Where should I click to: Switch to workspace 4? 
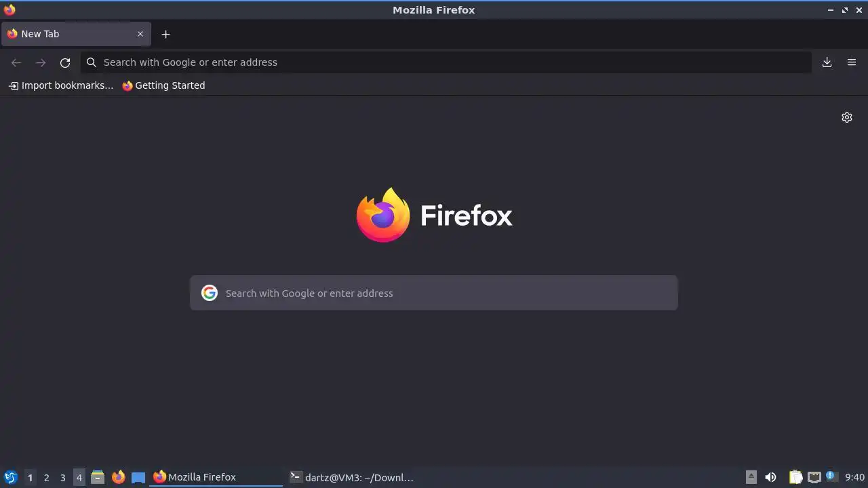[x=79, y=477]
